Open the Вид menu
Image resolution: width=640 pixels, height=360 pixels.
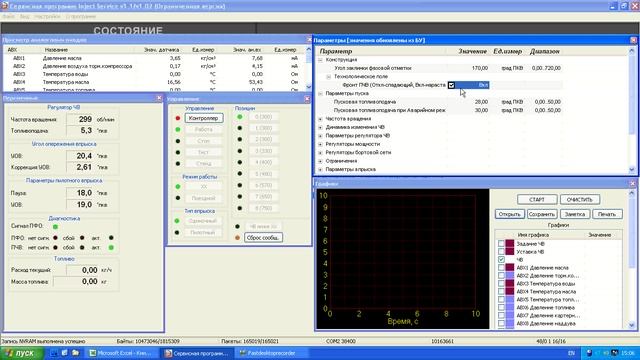pos(24,16)
